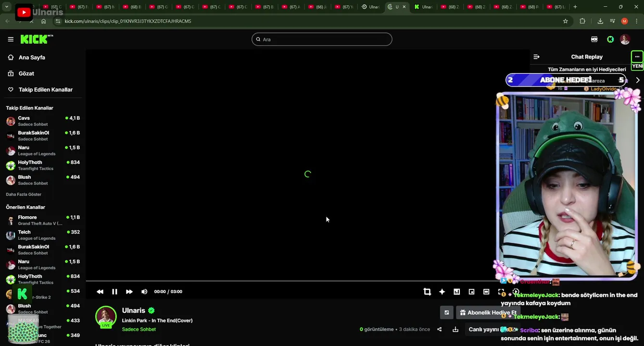Enter fullscreen mode
The width and height of the screenshot is (644, 346).
[x=501, y=292]
